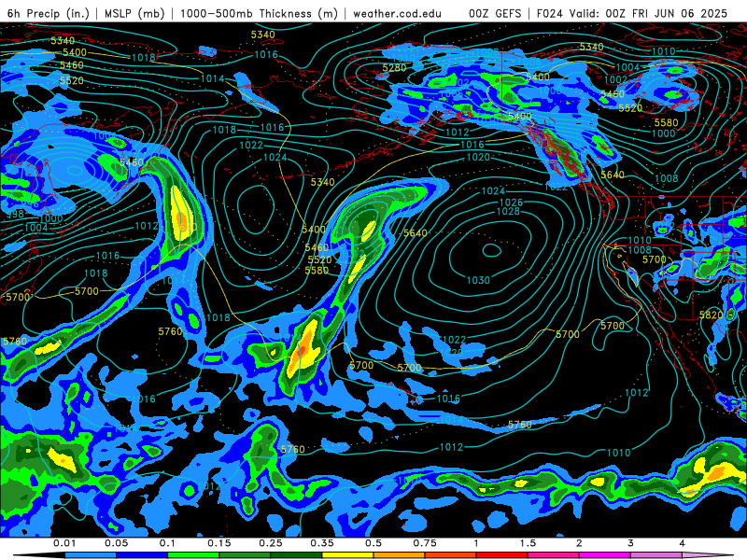Click the '0.15' legend value

tap(219, 543)
